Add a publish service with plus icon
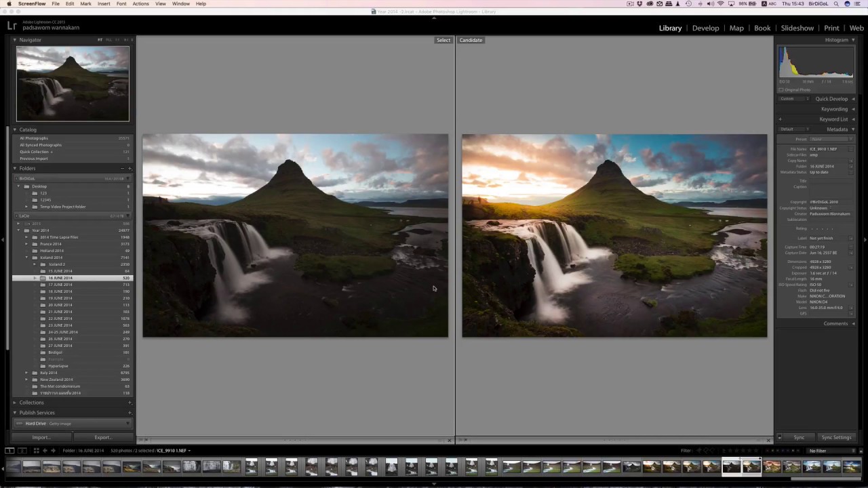Image resolution: width=868 pixels, height=488 pixels. pos(130,413)
